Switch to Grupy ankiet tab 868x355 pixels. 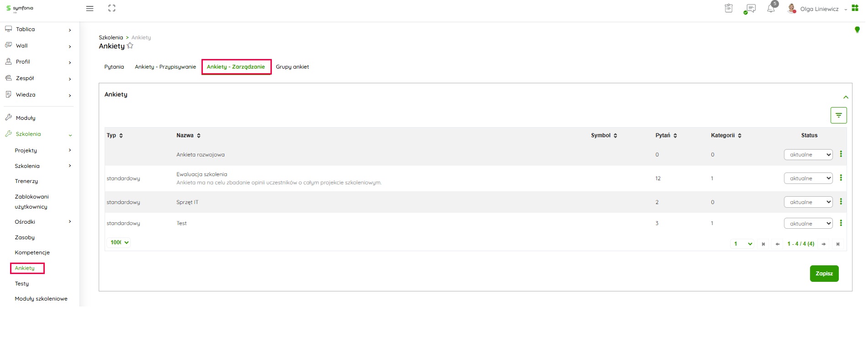click(x=292, y=67)
